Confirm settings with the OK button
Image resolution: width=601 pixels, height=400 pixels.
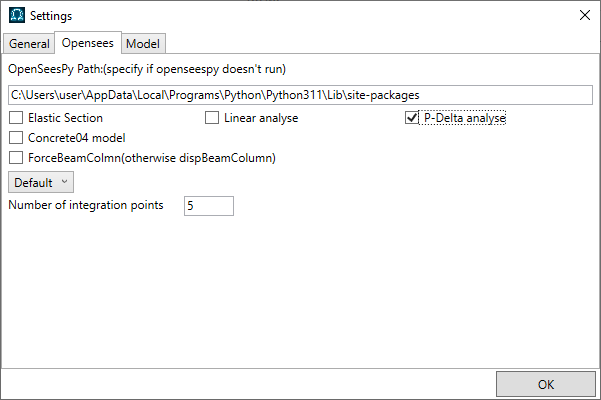546,384
